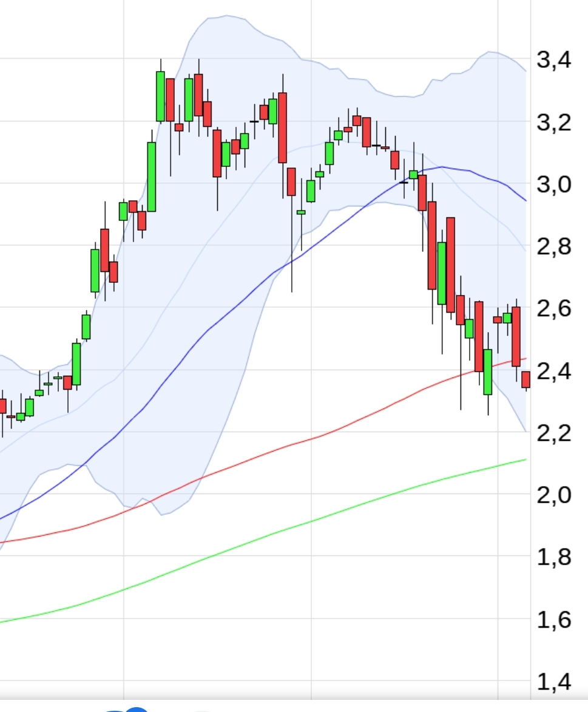
Task: Click the 1,4 price axis label
Action: pos(553,683)
